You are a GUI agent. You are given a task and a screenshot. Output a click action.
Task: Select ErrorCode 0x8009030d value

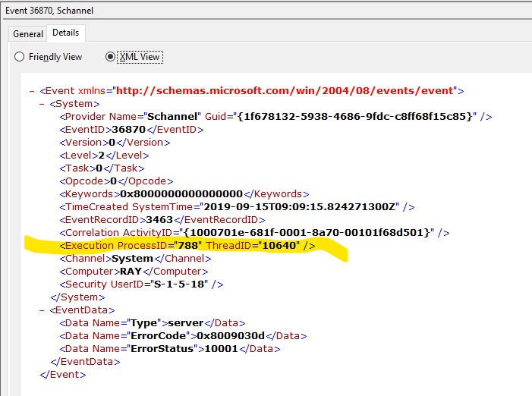[231, 336]
